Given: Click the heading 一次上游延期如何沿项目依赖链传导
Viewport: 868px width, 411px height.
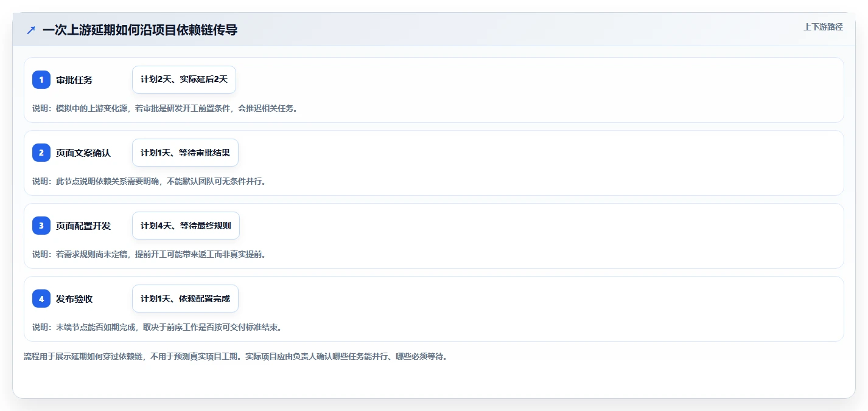Looking at the screenshot, I should coord(140,30).
